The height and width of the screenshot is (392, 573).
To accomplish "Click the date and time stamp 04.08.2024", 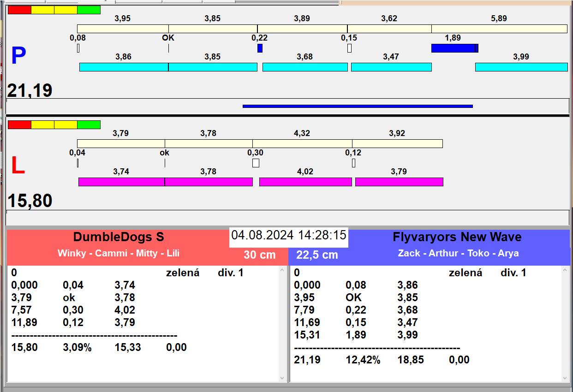I will 288,235.
